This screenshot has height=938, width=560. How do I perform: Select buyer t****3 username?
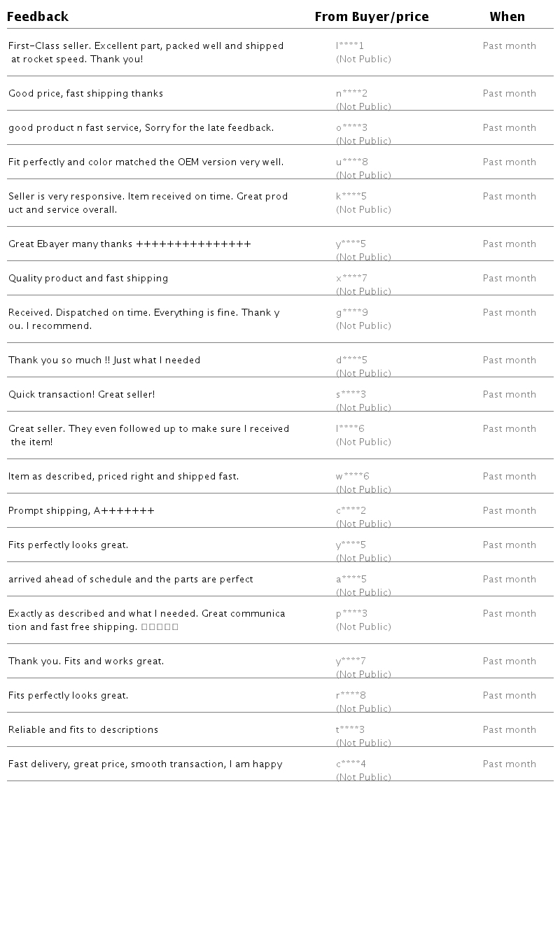pos(350,730)
